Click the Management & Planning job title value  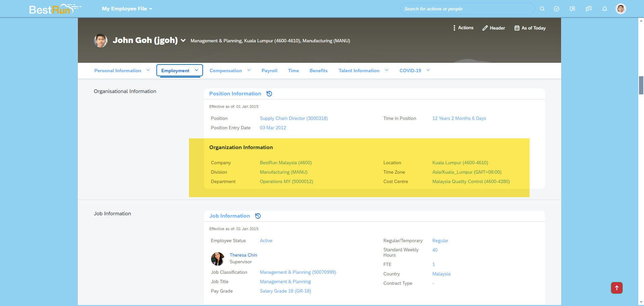pos(285,281)
